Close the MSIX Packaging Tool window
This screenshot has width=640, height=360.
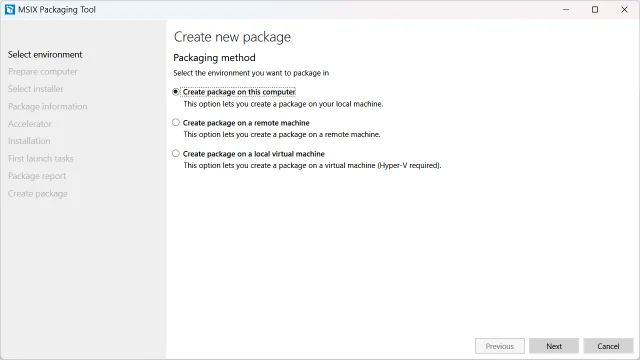click(x=624, y=9)
